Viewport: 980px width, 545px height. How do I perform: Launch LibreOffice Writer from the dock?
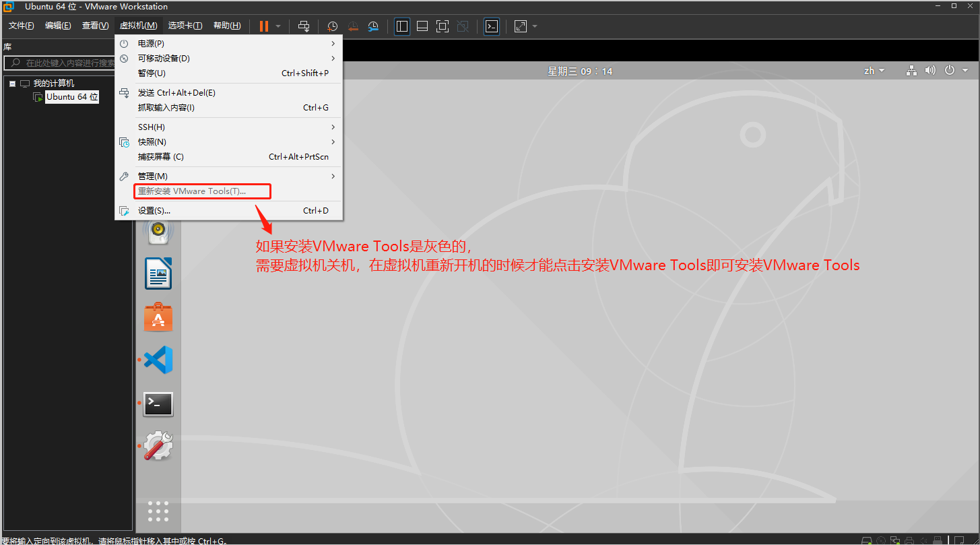pyautogui.click(x=158, y=274)
